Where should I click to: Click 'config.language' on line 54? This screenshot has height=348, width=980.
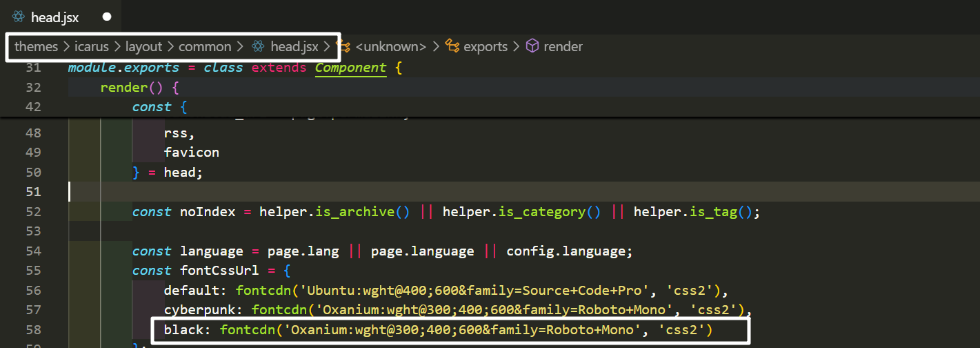(x=566, y=251)
